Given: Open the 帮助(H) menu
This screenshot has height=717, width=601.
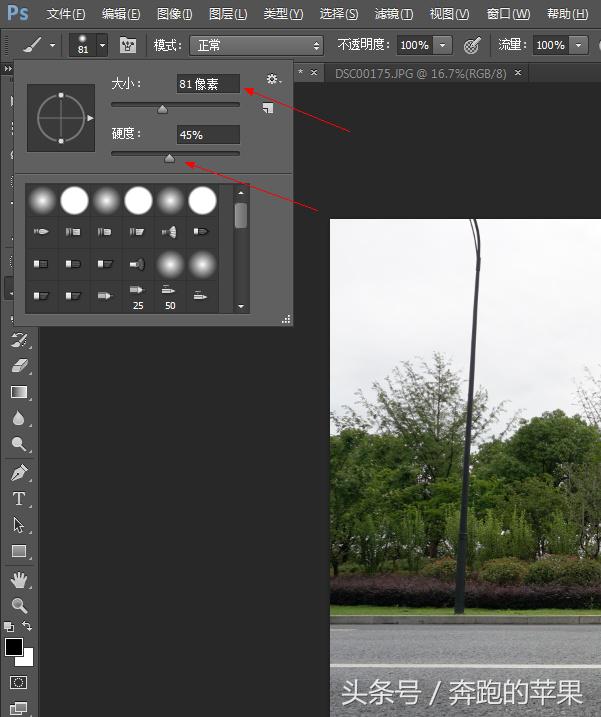Looking at the screenshot, I should tap(567, 14).
